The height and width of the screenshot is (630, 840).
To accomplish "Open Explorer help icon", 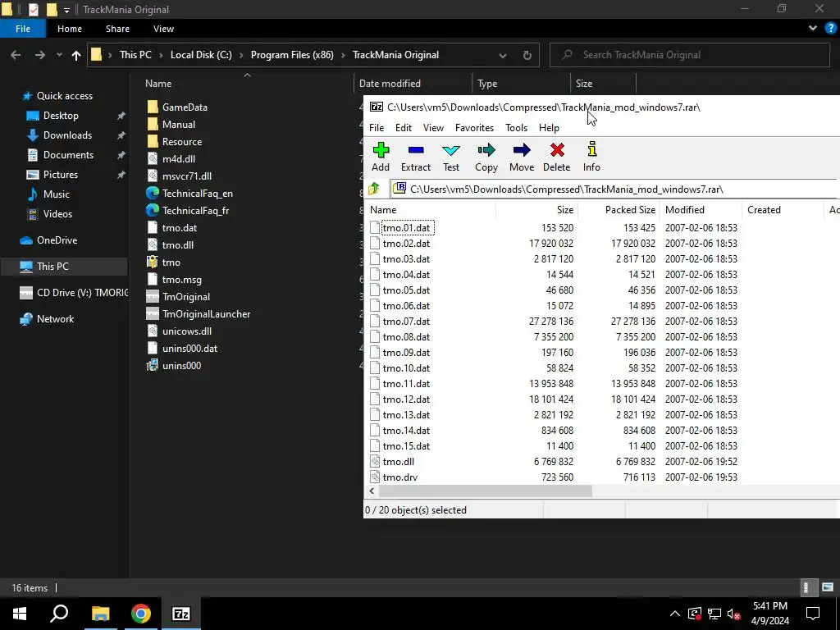I will click(x=830, y=29).
